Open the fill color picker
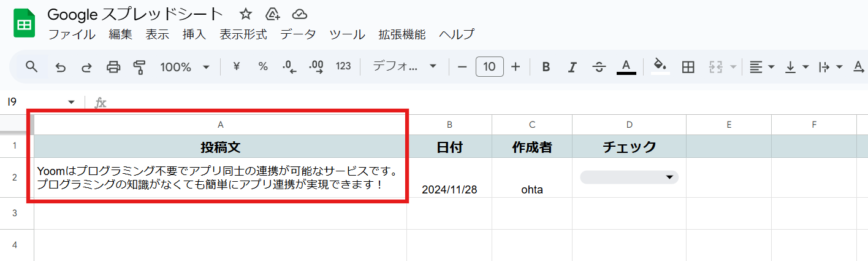868x261 pixels. [660, 66]
